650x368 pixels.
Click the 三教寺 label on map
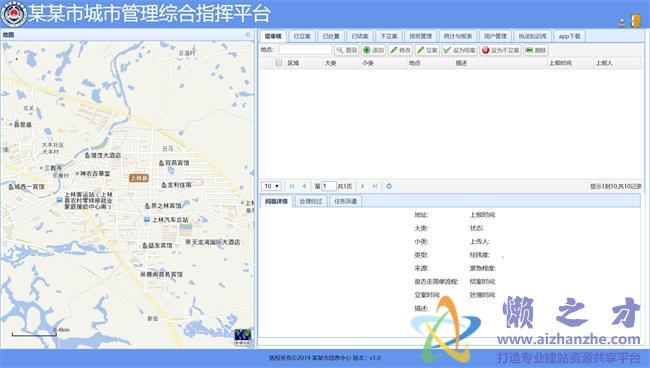(x=53, y=168)
